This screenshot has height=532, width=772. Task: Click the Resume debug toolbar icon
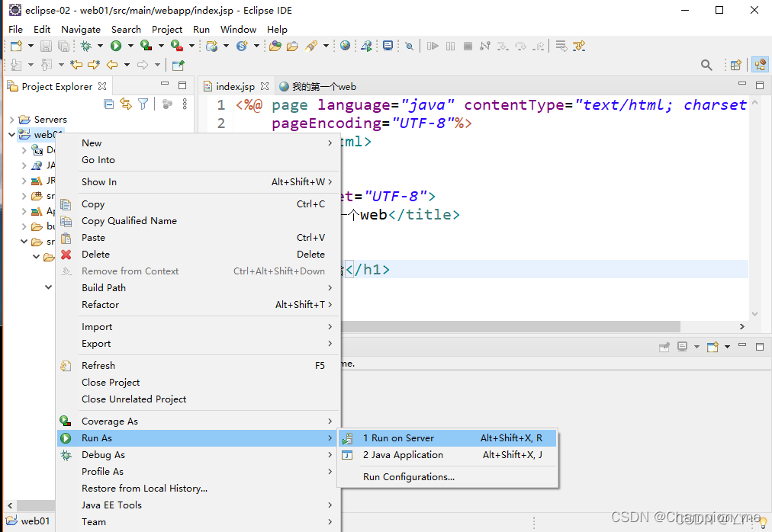tap(433, 46)
